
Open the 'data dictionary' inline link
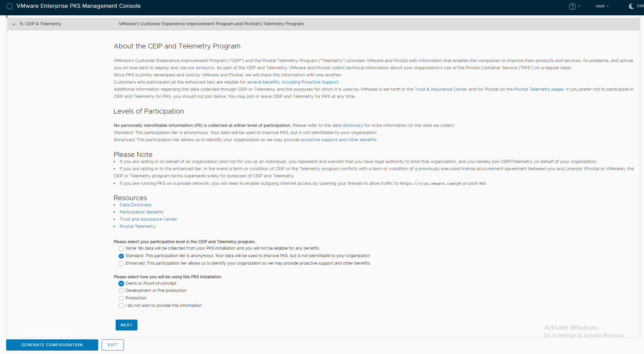click(347, 126)
